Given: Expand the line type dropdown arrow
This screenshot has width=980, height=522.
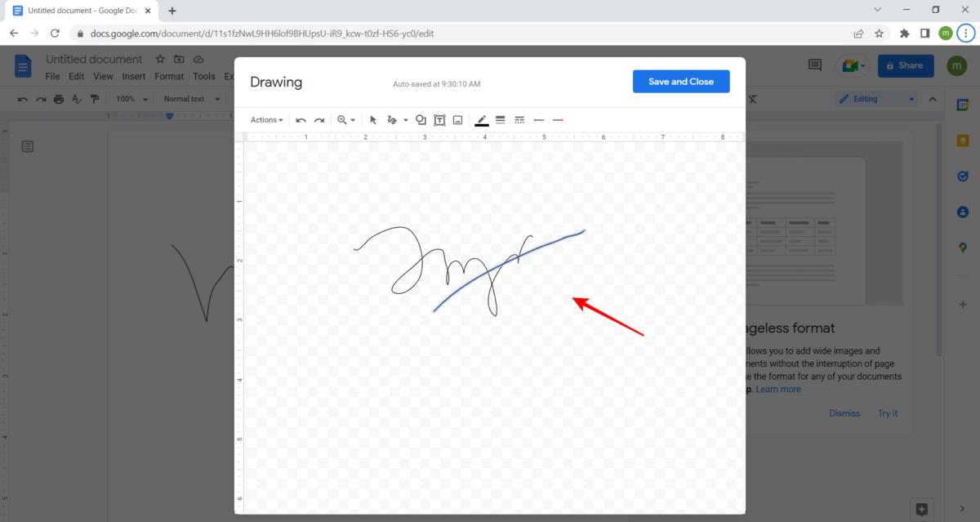Looking at the screenshot, I should click(405, 120).
